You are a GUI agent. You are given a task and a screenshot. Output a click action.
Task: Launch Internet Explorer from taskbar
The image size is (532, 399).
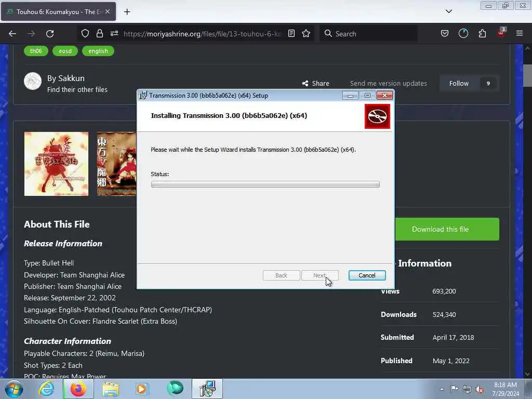[x=46, y=389]
